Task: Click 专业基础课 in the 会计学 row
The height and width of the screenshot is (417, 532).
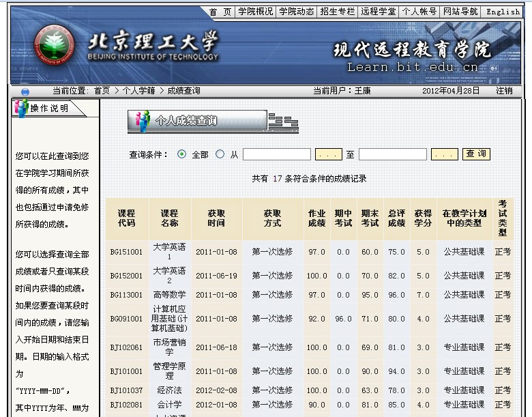Action: click(x=464, y=405)
